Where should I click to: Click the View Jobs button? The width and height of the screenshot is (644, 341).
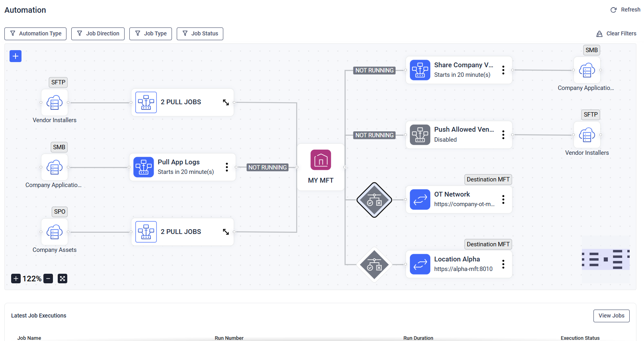(611, 316)
